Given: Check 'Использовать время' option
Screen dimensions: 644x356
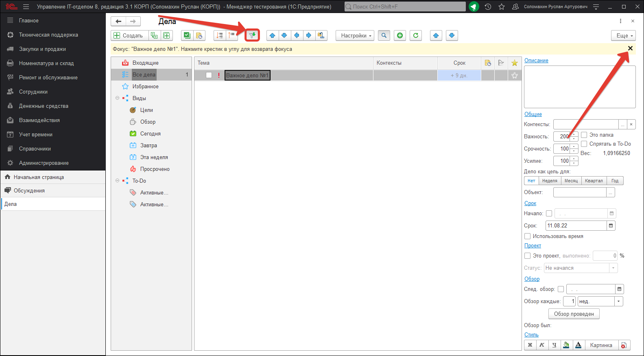Looking at the screenshot, I should pyautogui.click(x=528, y=236).
